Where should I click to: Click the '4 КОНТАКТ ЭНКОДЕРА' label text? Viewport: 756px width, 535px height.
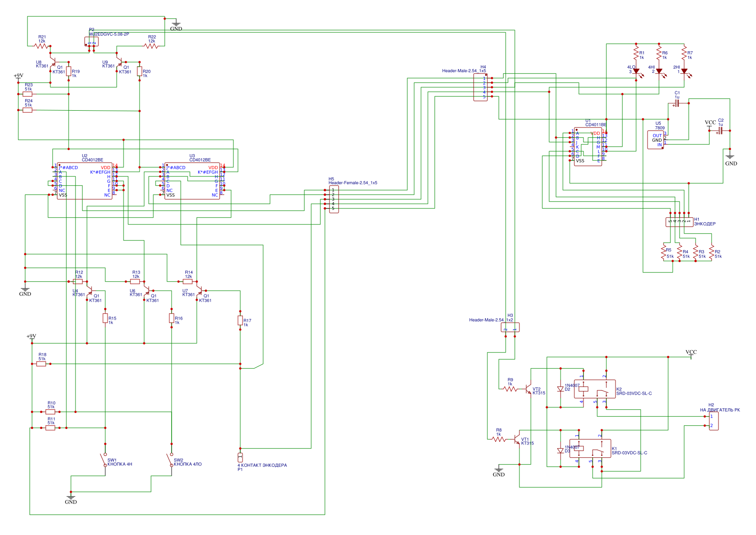(262, 465)
